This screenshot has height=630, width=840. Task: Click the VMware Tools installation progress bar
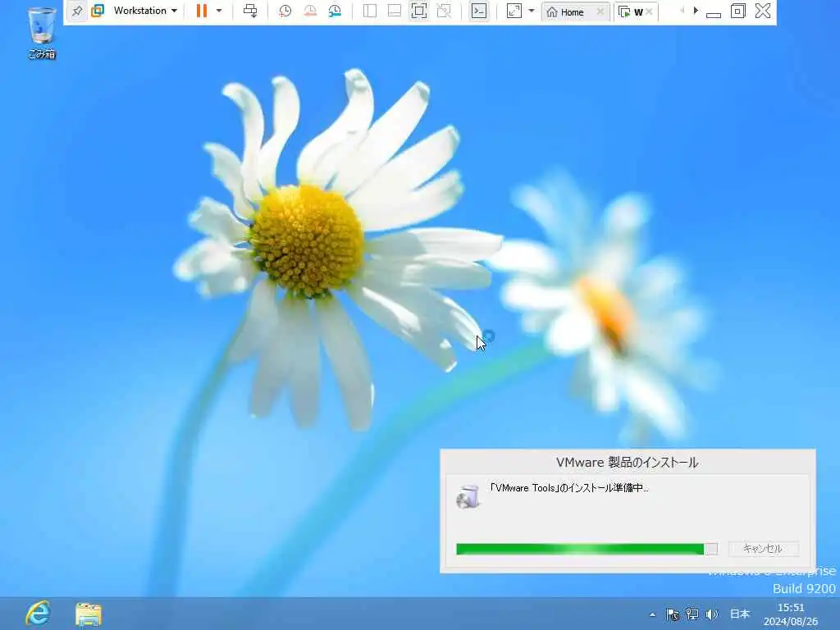587,549
